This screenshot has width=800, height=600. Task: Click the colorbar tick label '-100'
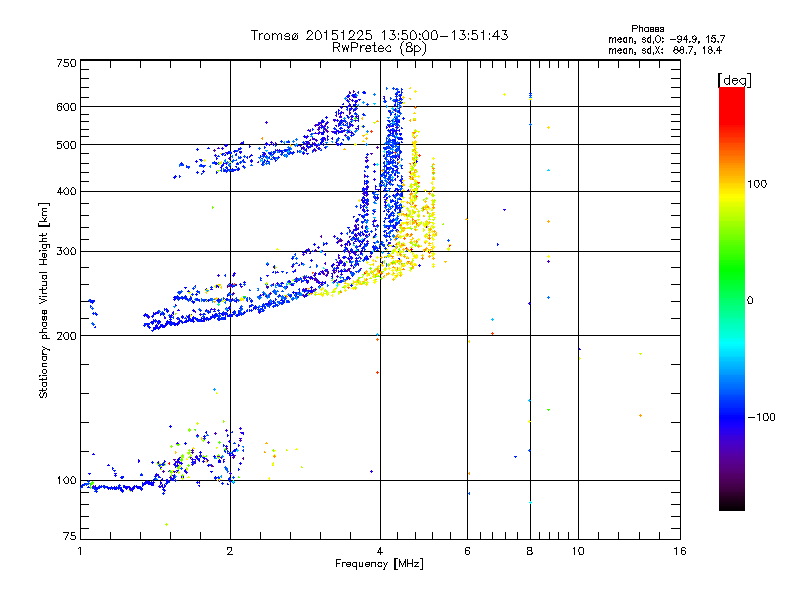[761, 417]
